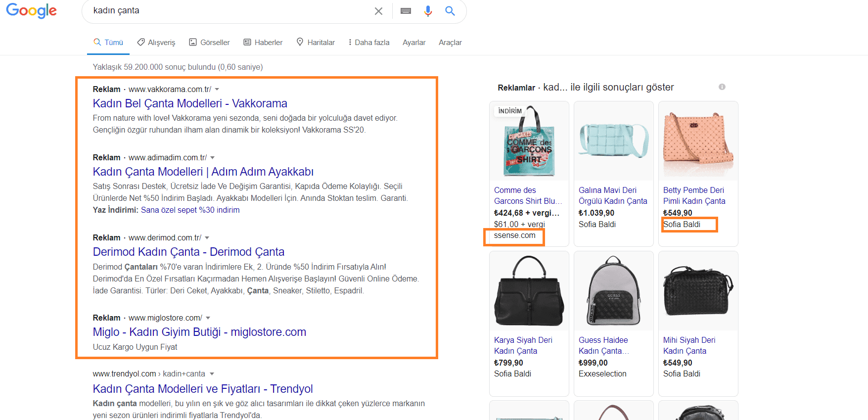
Task: Expand the vakkorama.com.tr ad dropdown arrow
Action: pyautogui.click(x=217, y=90)
